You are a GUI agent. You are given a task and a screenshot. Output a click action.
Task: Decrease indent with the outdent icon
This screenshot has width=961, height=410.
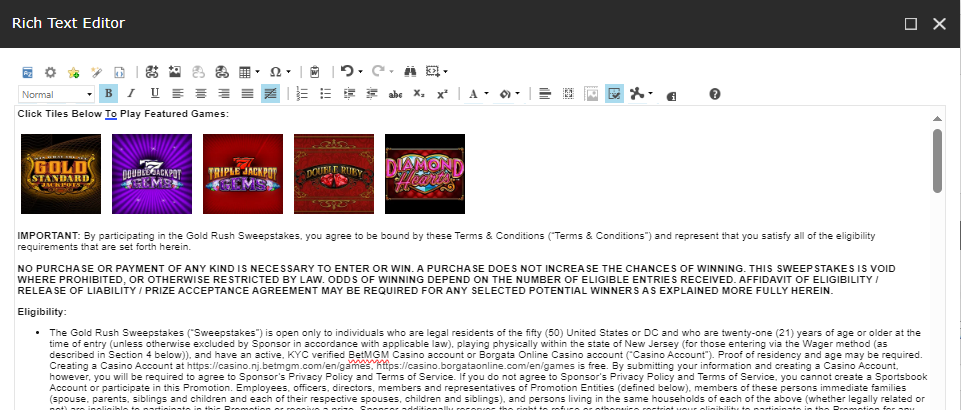(x=372, y=94)
